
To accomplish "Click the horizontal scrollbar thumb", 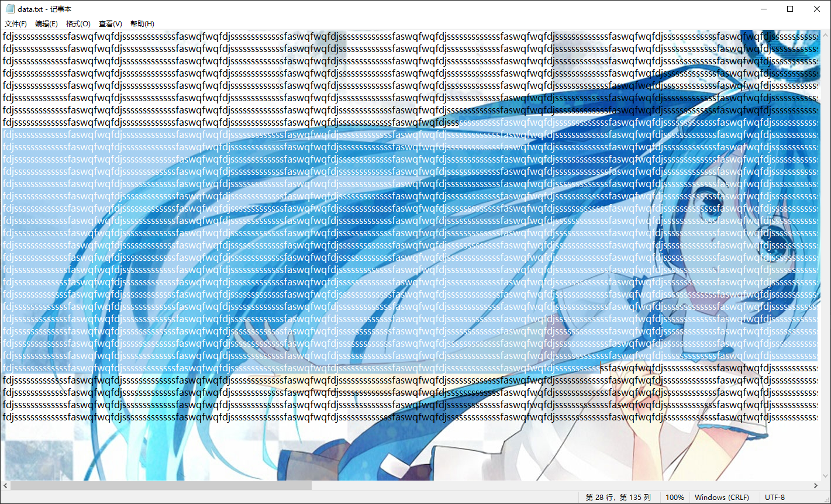I will click(x=161, y=486).
